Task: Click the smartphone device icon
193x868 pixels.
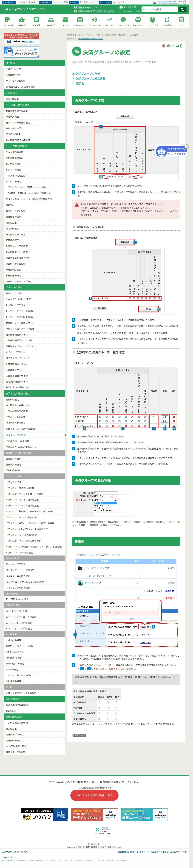Action: coord(181,46)
